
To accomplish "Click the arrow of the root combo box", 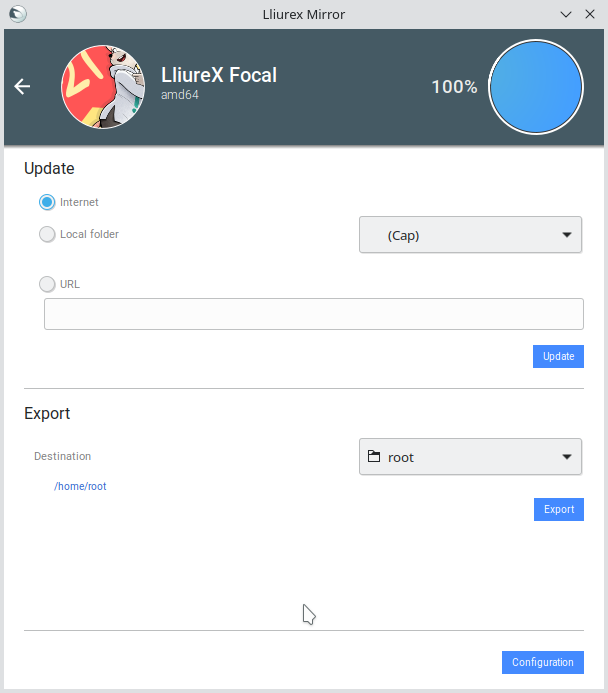I will pyautogui.click(x=567, y=457).
